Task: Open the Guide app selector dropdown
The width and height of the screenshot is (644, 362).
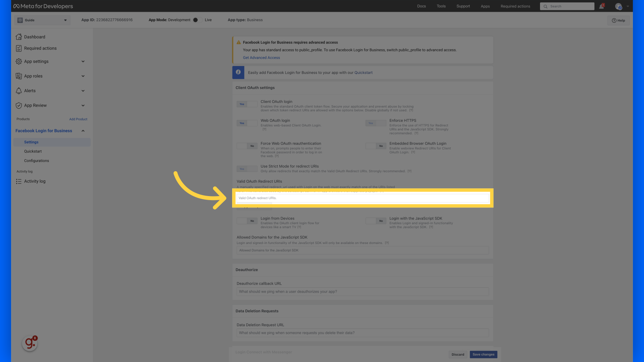Action: tap(42, 20)
